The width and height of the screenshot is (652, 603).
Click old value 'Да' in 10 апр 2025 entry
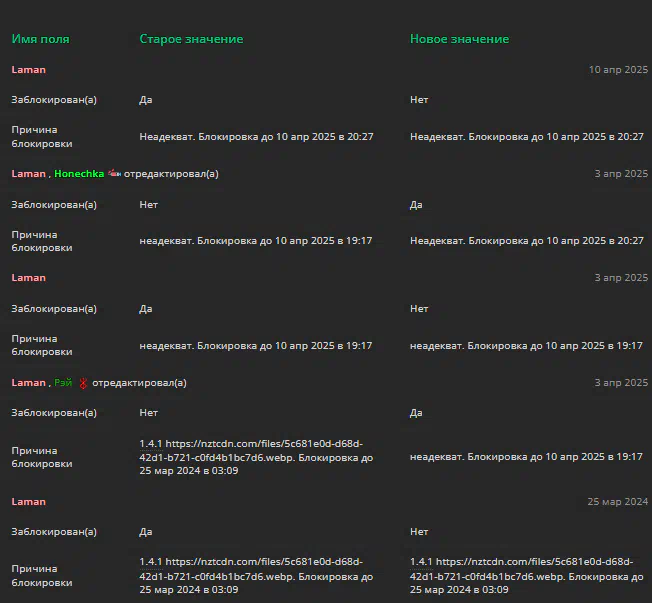tap(146, 100)
